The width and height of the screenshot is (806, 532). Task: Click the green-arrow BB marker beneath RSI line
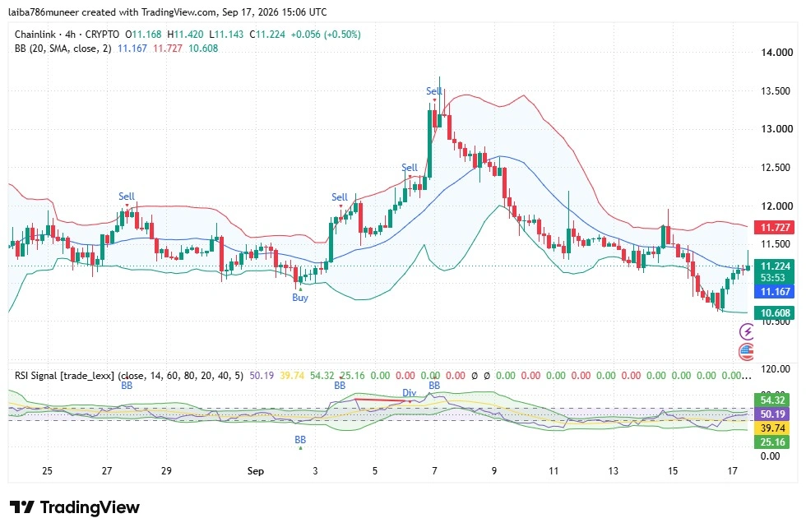(x=300, y=440)
